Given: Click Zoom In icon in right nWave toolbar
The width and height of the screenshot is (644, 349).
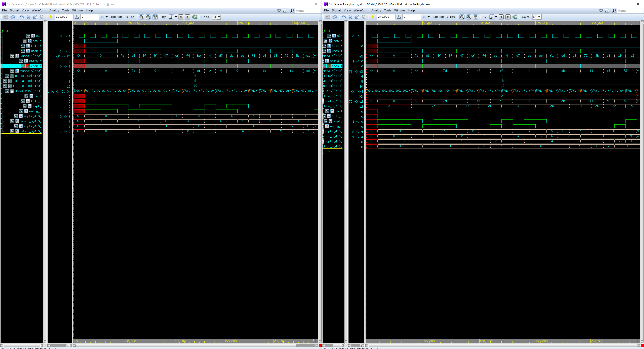Looking at the screenshot, I should [469, 17].
